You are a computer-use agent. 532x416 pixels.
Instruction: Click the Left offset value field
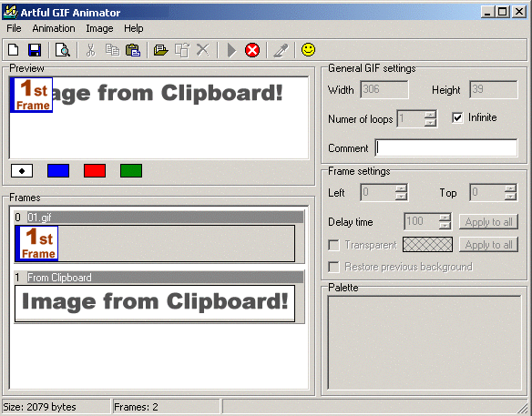tap(378, 192)
